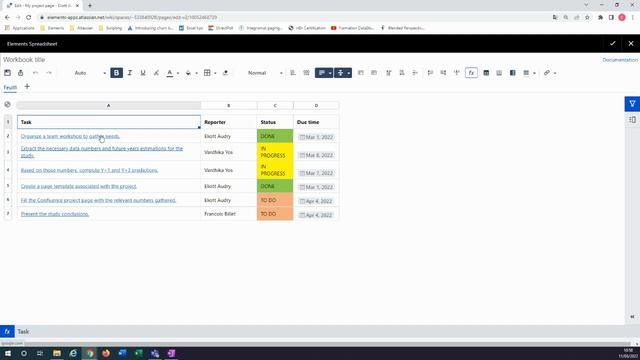
Task: Reload the browser page
Action: (x=29, y=18)
